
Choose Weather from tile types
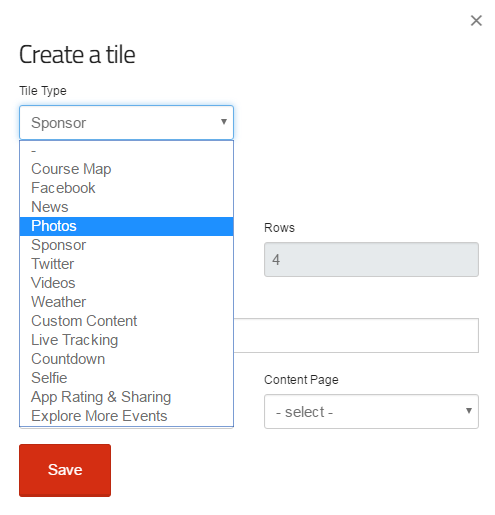[126, 302]
